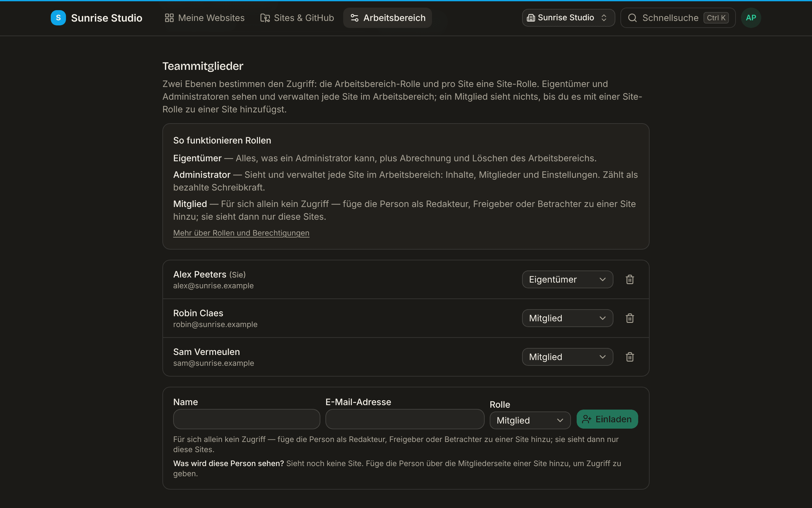This screenshot has width=812, height=508.
Task: Open the role dropdown for Alex Peeters
Action: 567,279
